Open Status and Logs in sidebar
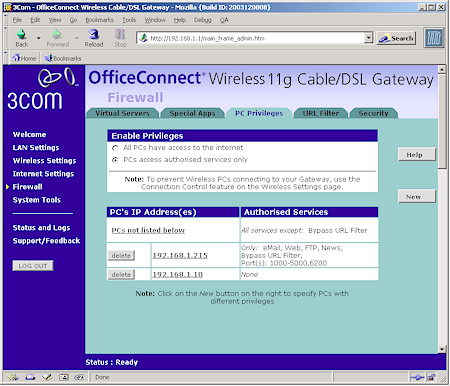 coord(41,228)
